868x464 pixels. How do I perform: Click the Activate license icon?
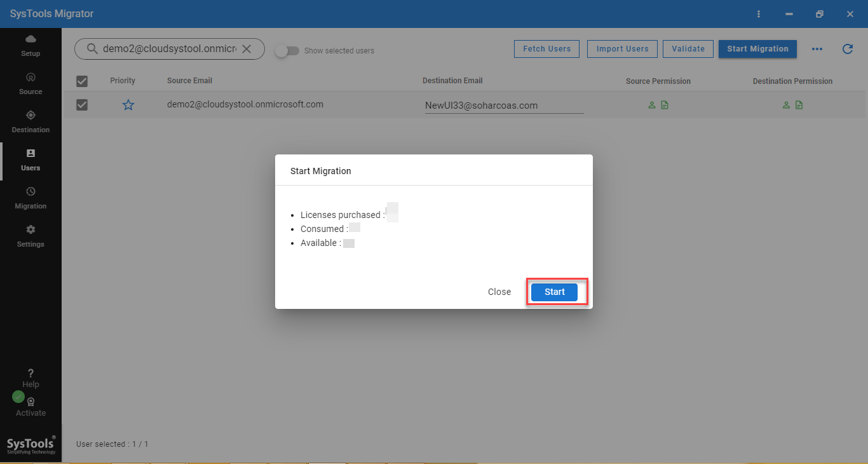pos(31,402)
